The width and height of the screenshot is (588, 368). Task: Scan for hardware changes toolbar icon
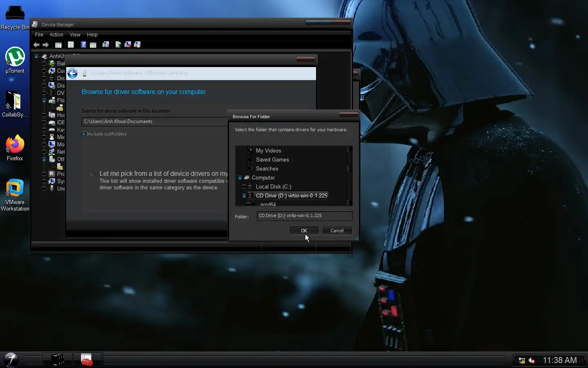coord(106,45)
